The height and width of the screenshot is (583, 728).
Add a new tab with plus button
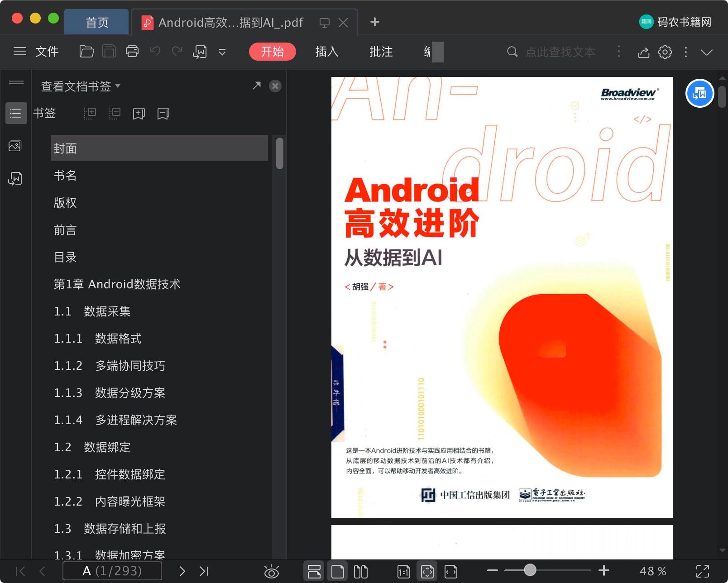374,22
